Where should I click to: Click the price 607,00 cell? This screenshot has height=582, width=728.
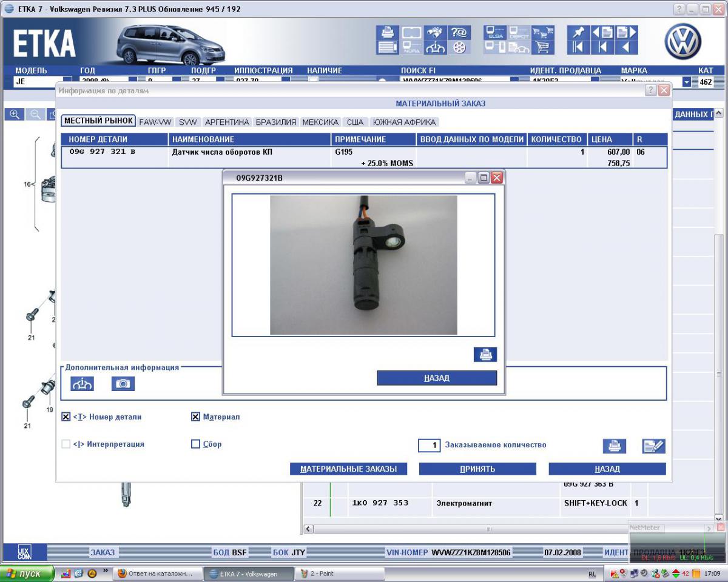coord(618,152)
